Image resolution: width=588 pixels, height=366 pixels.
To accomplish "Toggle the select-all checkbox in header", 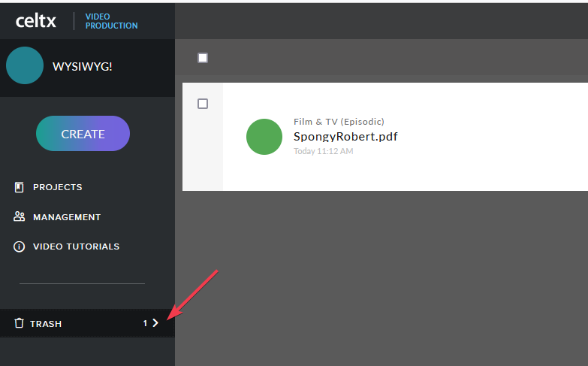I will click(203, 58).
